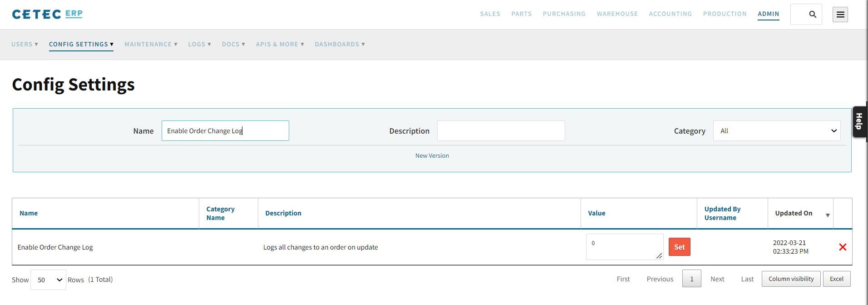The height and width of the screenshot is (305, 868).
Task: Open the Help side tab
Action: click(x=859, y=122)
